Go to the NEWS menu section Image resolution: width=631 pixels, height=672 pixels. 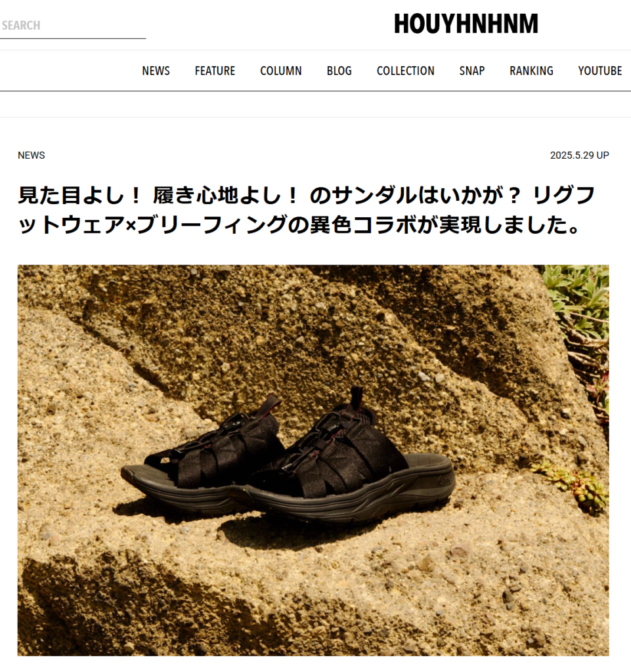(x=156, y=71)
